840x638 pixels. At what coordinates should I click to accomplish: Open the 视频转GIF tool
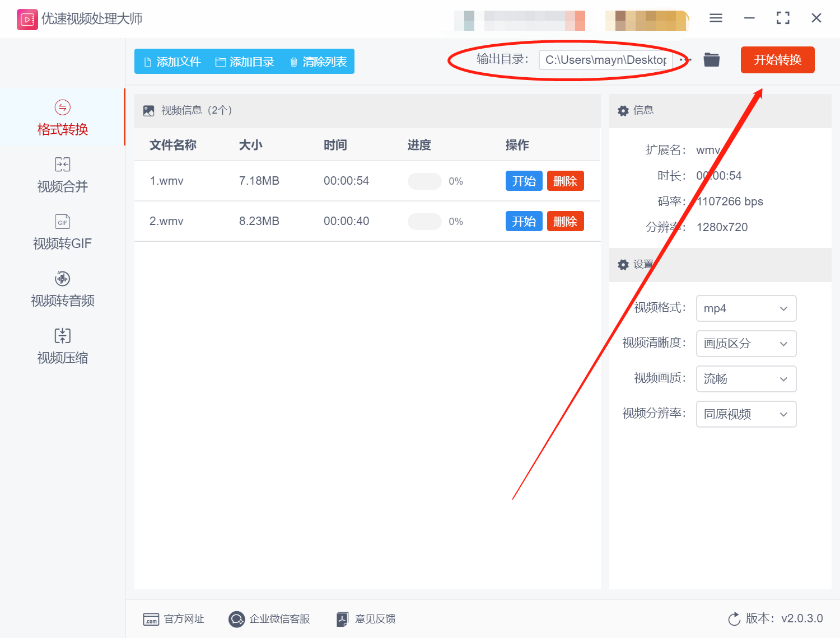pyautogui.click(x=62, y=232)
